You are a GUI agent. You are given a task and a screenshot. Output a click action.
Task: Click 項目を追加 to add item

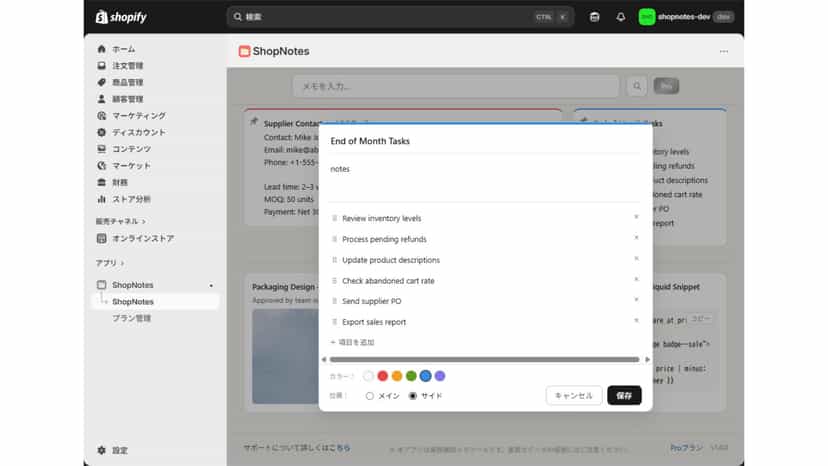click(352, 342)
